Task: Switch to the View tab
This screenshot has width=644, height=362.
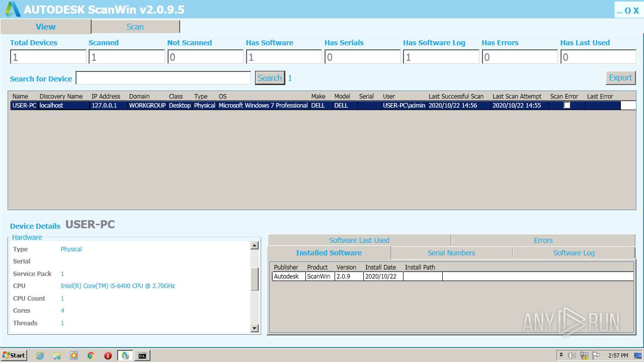Action: click(46, 27)
